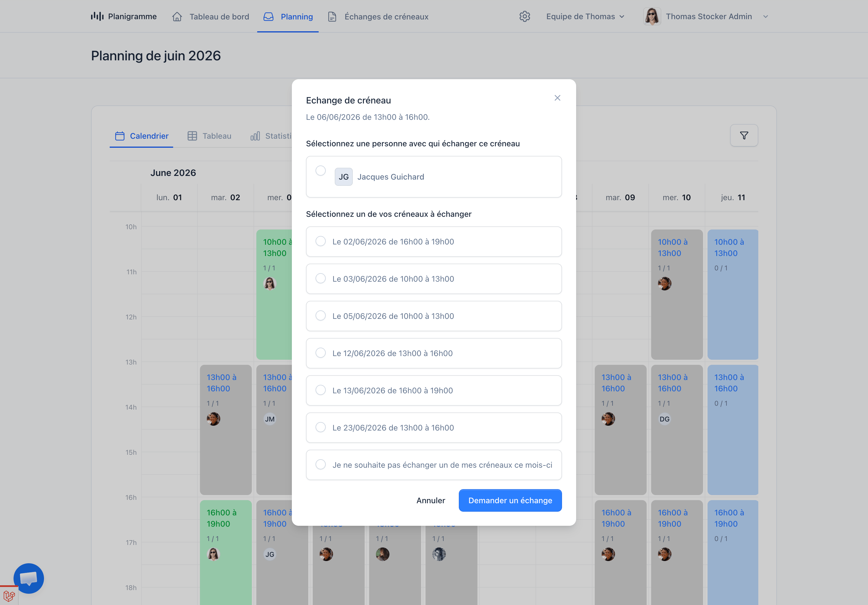
Task: Select slot 03/06/2026 de 10h00 à 13h00
Action: 434,279
